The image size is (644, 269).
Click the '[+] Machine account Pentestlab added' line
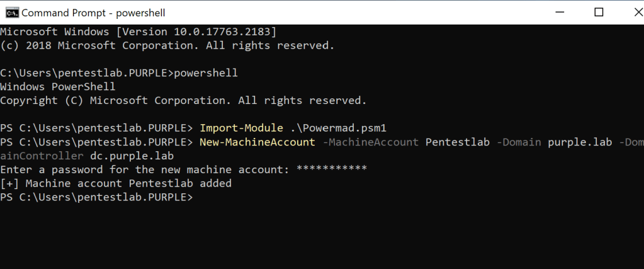tap(116, 183)
